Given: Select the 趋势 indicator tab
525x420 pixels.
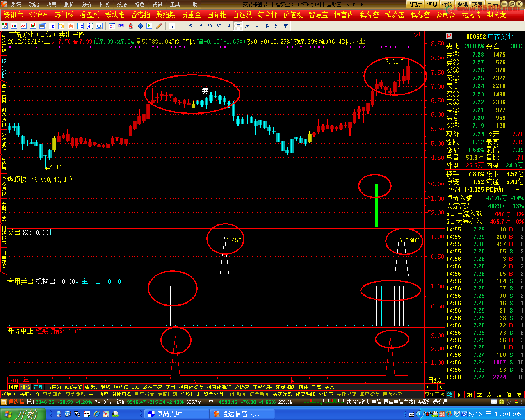Looking at the screenshot, I should [105, 387].
